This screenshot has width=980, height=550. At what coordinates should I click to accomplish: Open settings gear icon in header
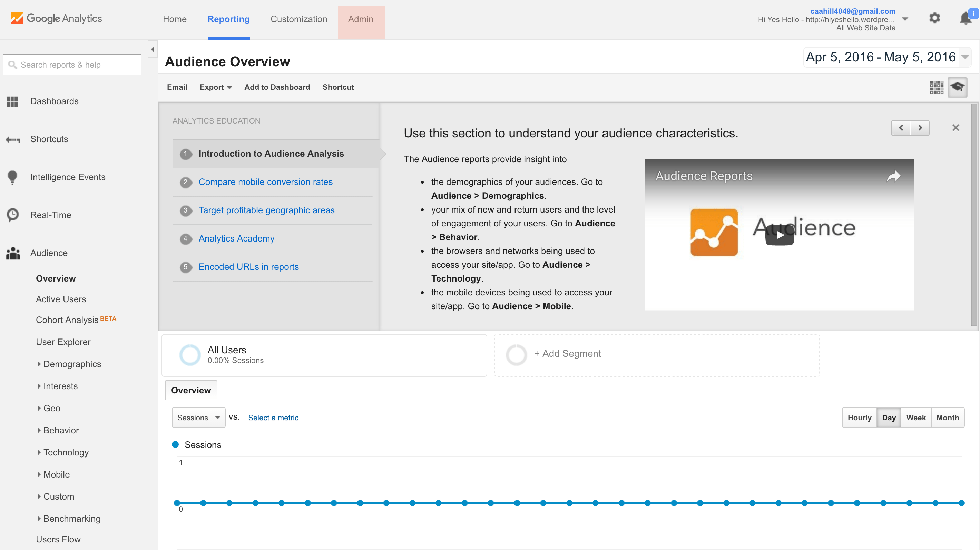click(x=934, y=18)
